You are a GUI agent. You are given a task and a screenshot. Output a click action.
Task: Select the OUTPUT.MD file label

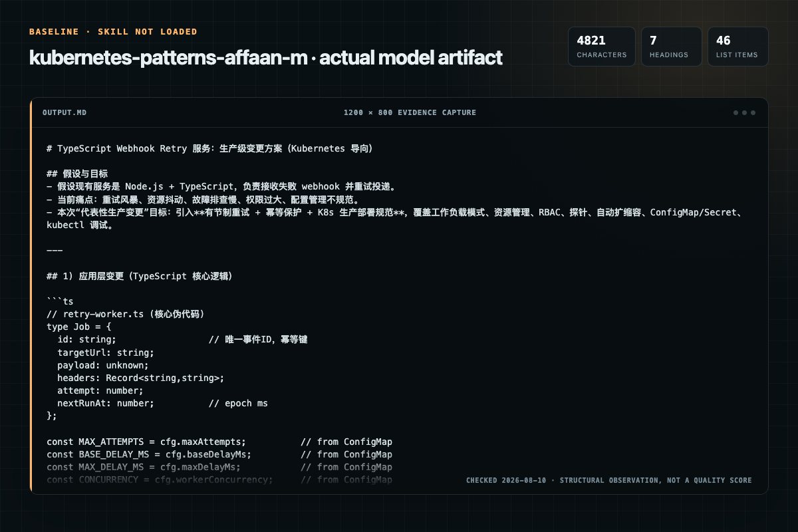[65, 112]
